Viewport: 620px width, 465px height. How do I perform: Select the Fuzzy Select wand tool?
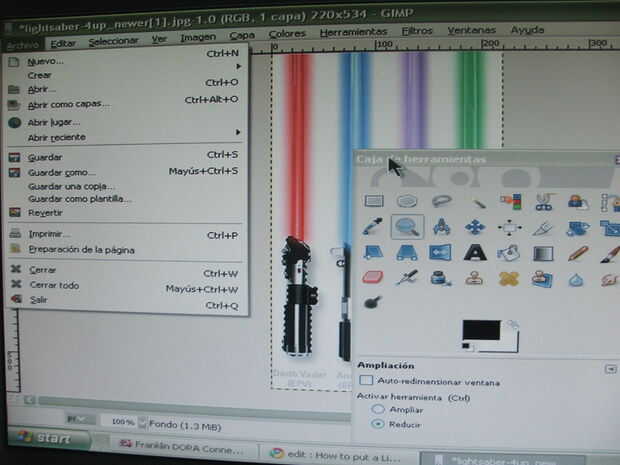coord(478,203)
